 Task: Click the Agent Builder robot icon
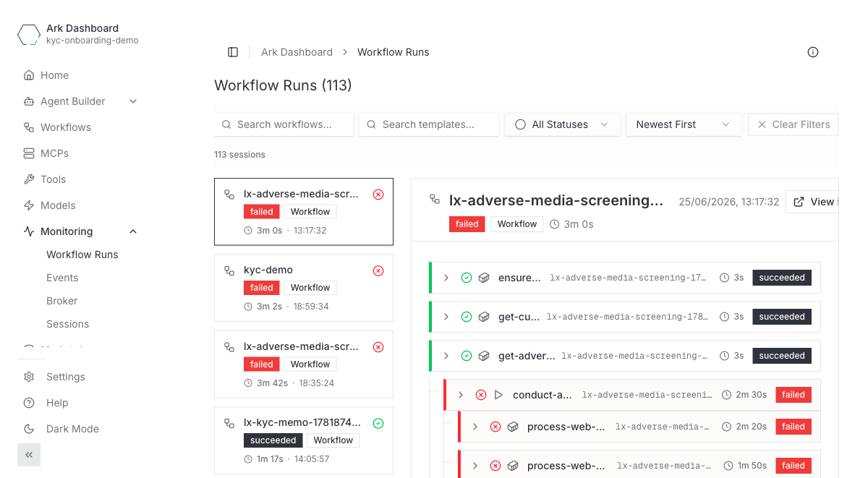29,101
